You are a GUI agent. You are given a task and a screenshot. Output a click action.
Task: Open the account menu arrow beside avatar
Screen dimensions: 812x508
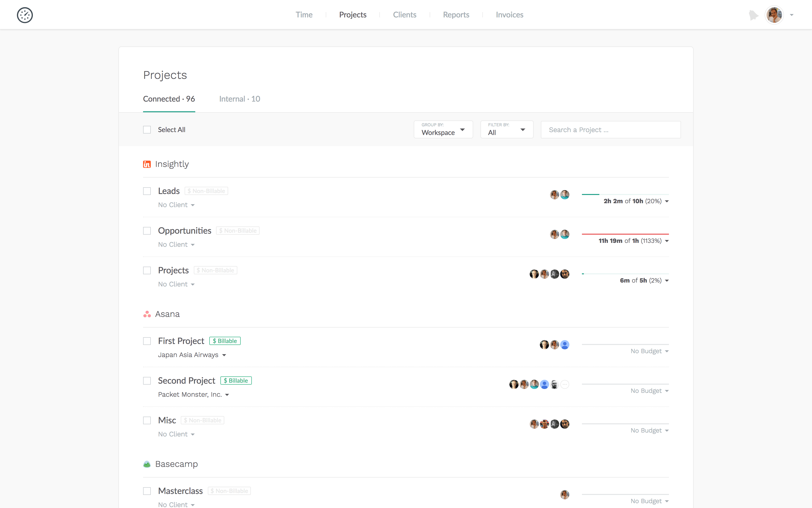791,15
